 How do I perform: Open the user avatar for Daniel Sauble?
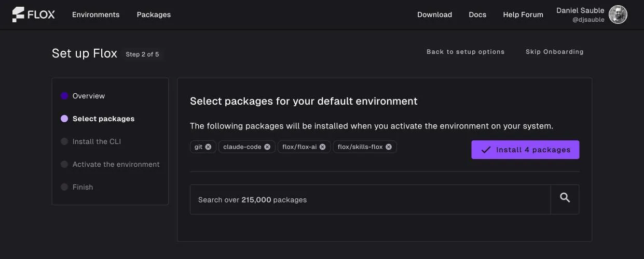[618, 15]
